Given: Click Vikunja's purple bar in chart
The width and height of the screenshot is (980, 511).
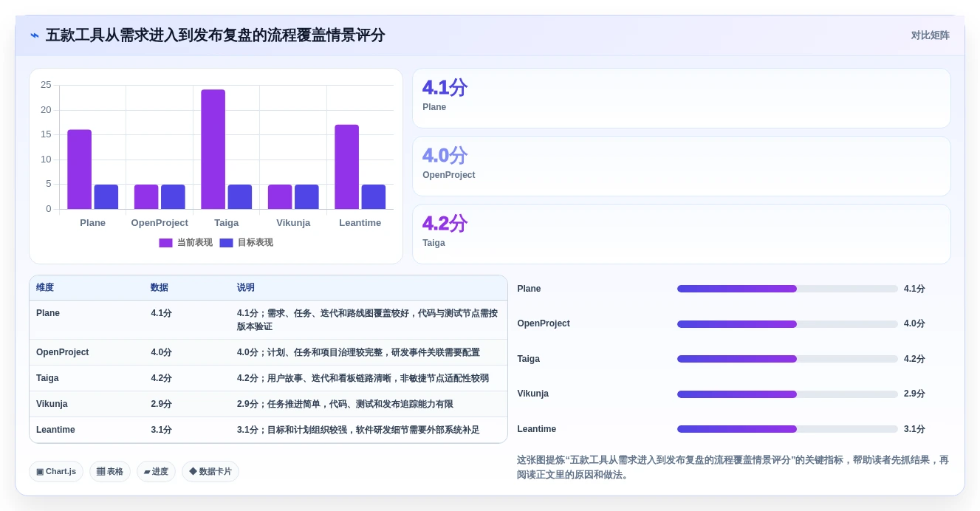Looking at the screenshot, I should (280, 196).
